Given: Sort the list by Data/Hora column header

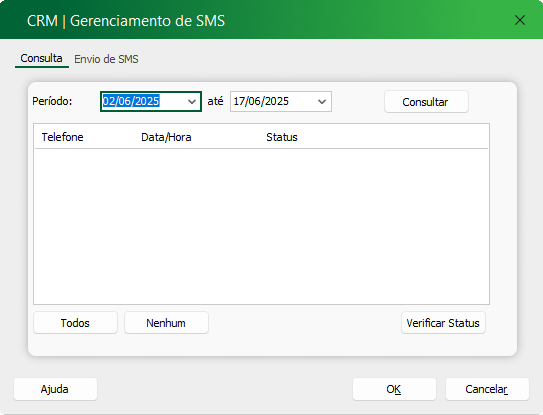Looking at the screenshot, I should 166,137.
